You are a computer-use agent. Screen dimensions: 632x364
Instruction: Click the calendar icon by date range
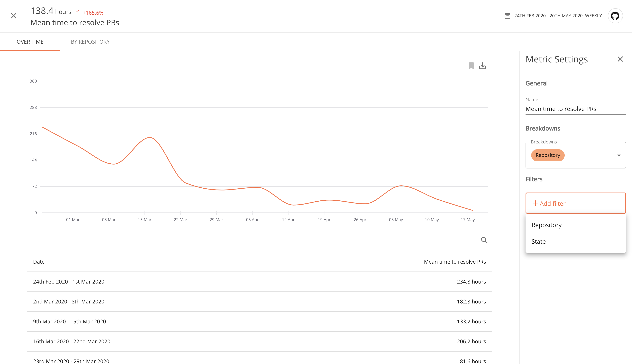click(507, 16)
